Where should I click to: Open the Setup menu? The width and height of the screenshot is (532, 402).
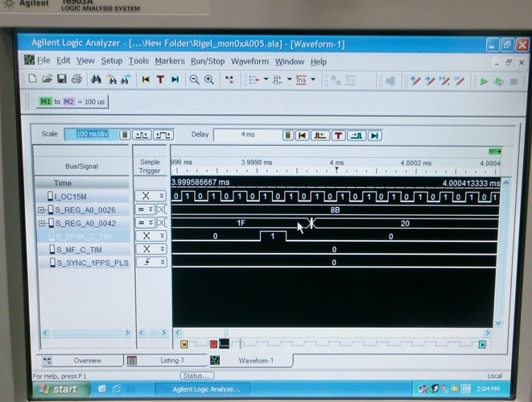[112, 61]
